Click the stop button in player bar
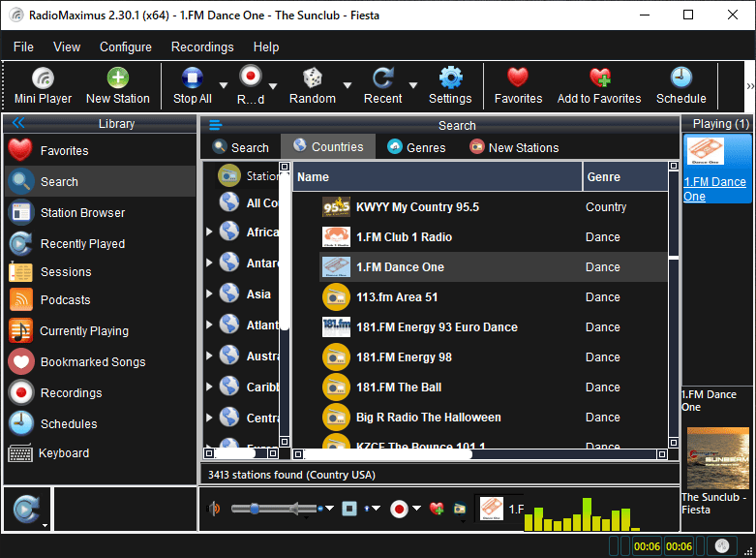 [x=349, y=509]
